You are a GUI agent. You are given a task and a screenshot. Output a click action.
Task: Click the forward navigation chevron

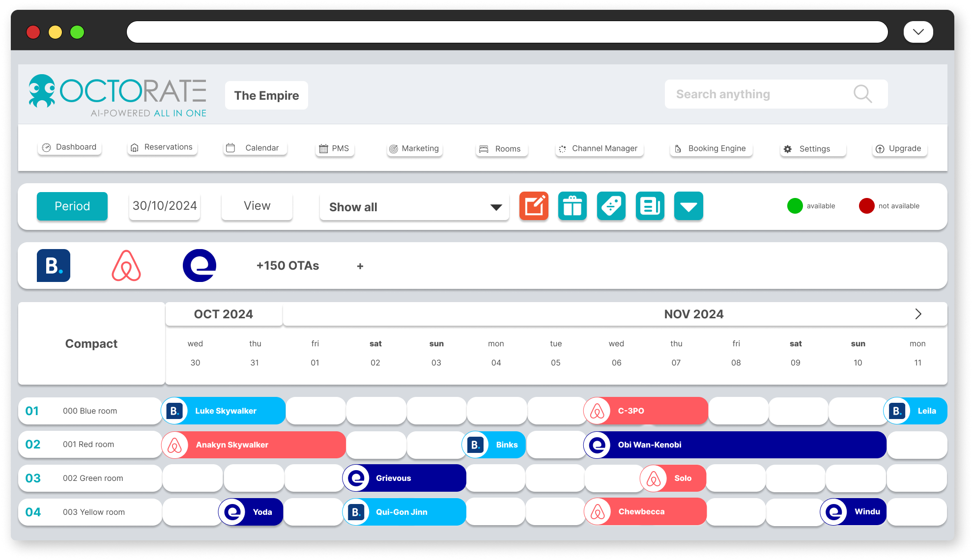(918, 314)
